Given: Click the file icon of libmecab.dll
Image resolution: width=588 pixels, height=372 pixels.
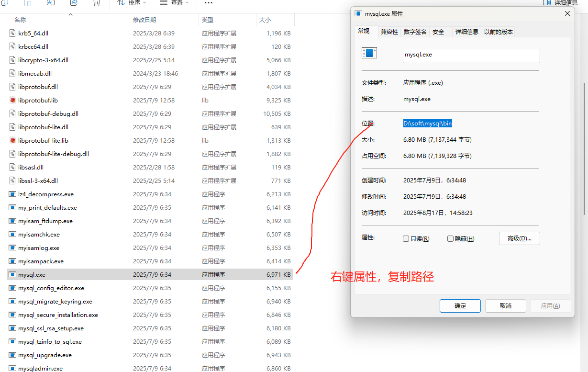Looking at the screenshot, I should (x=13, y=74).
